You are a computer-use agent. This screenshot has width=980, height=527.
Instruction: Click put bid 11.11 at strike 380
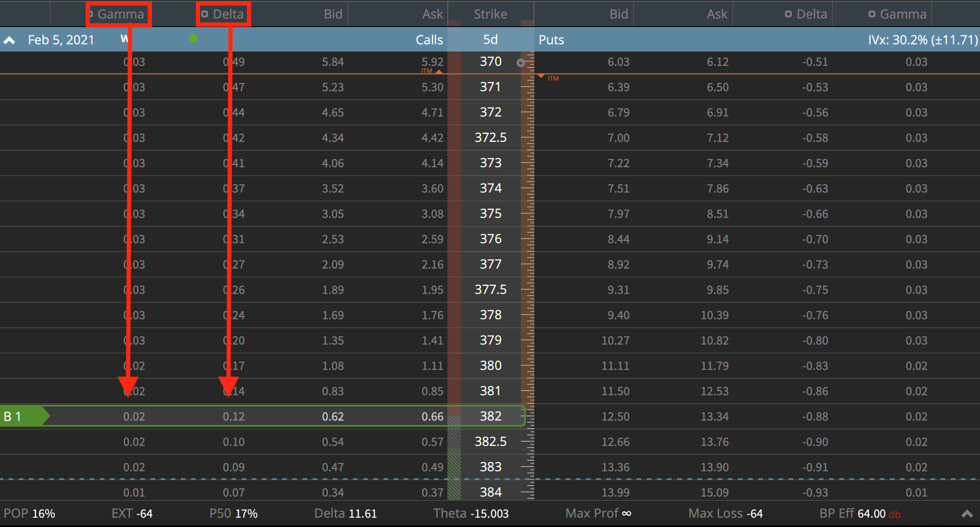point(616,366)
